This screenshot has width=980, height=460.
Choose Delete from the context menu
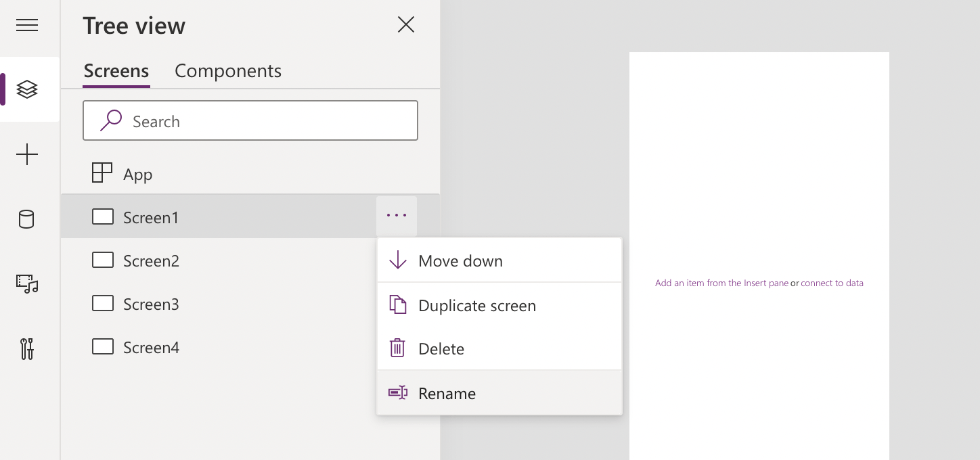[441, 349]
